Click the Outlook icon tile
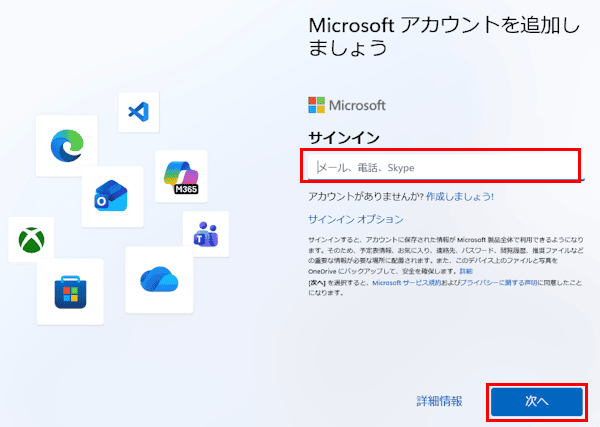 pos(112,196)
